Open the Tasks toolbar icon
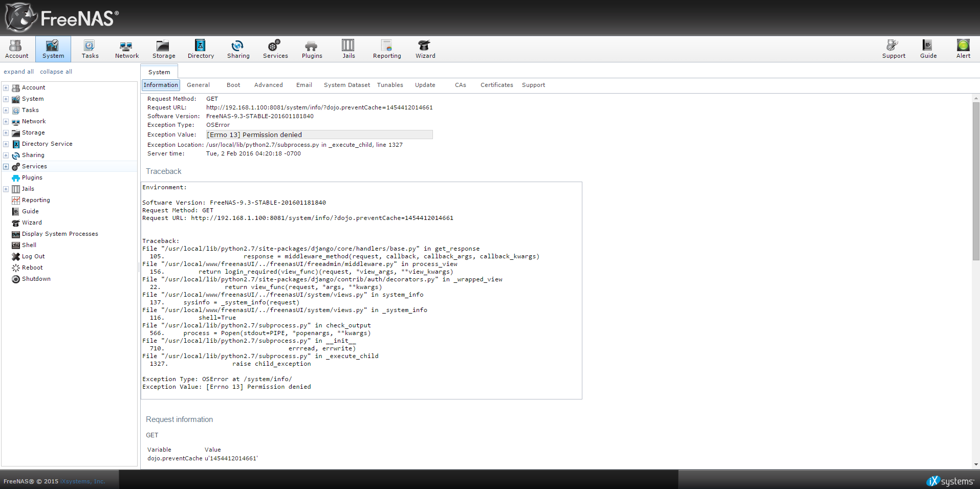 (x=90, y=49)
